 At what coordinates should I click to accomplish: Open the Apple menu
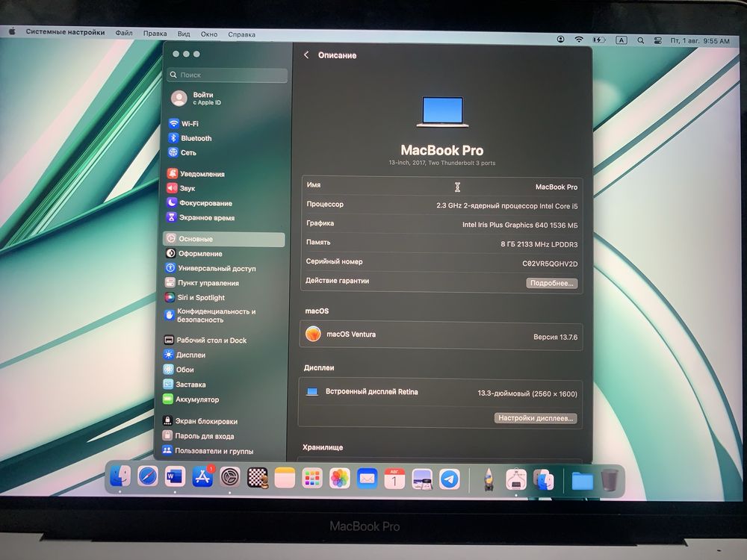(13, 31)
